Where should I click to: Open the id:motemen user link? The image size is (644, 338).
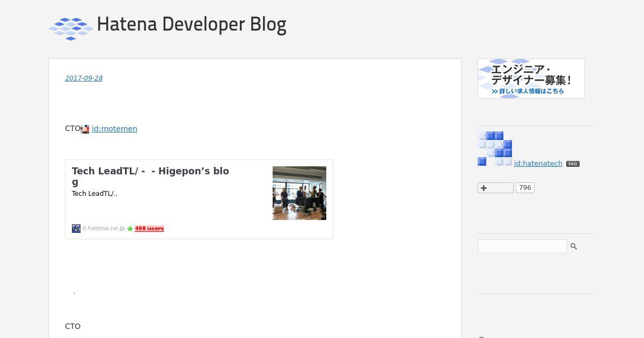click(114, 129)
